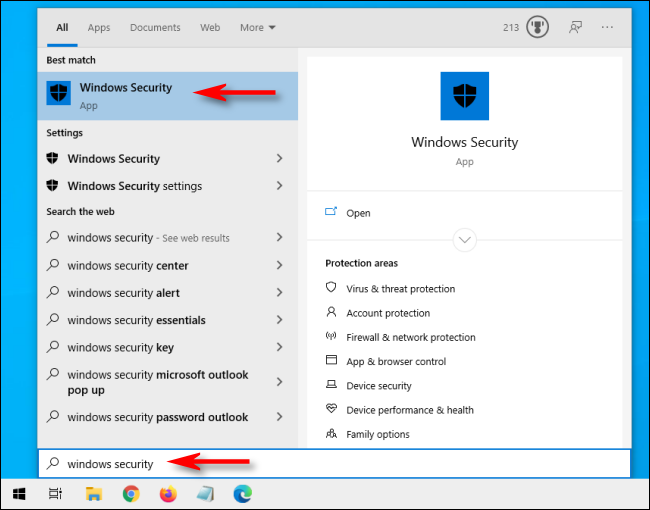Image resolution: width=650 pixels, height=510 pixels.
Task: Expand details with the circled chevron
Action: coord(465,240)
